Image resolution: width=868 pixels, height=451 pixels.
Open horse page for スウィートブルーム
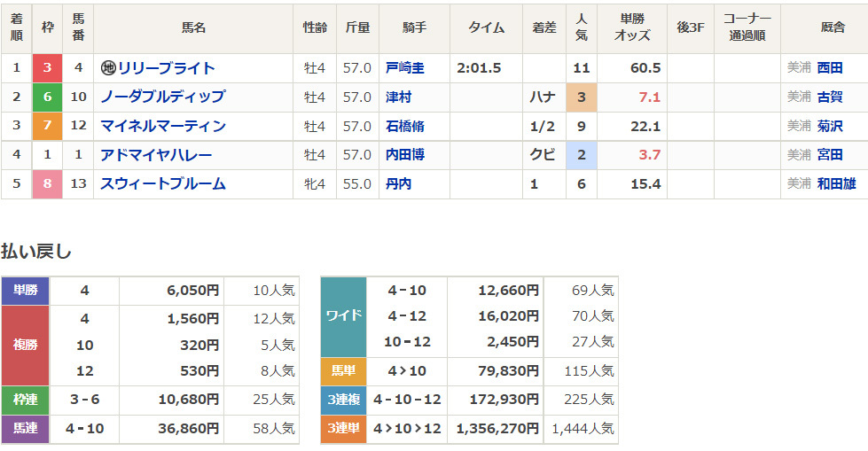(163, 184)
